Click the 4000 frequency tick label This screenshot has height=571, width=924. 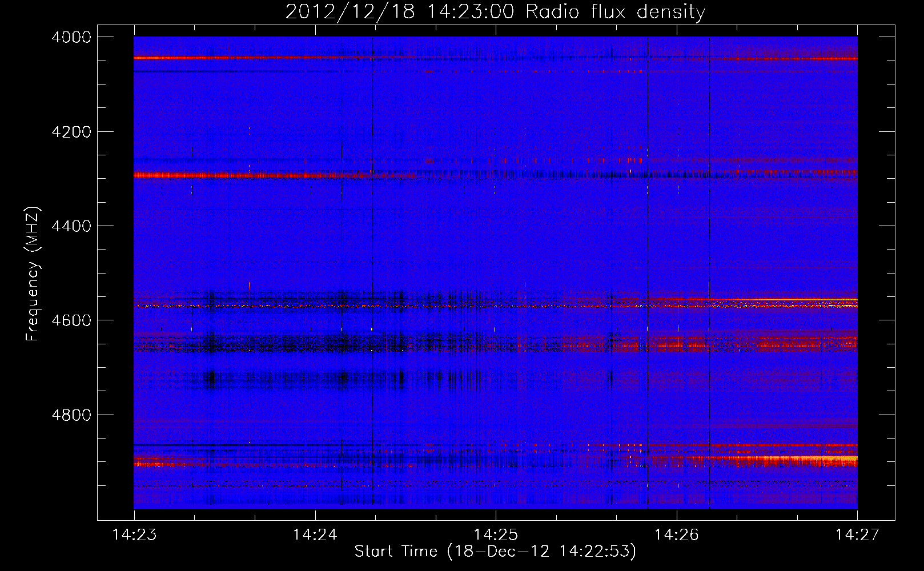[71, 37]
